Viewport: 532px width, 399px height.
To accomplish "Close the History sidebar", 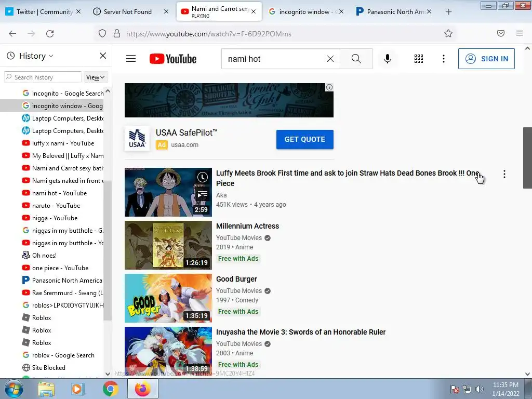I will (103, 56).
